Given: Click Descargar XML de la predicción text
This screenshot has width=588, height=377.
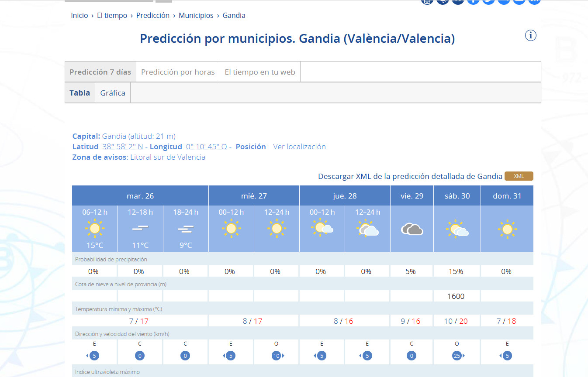Looking at the screenshot, I should click(410, 176).
